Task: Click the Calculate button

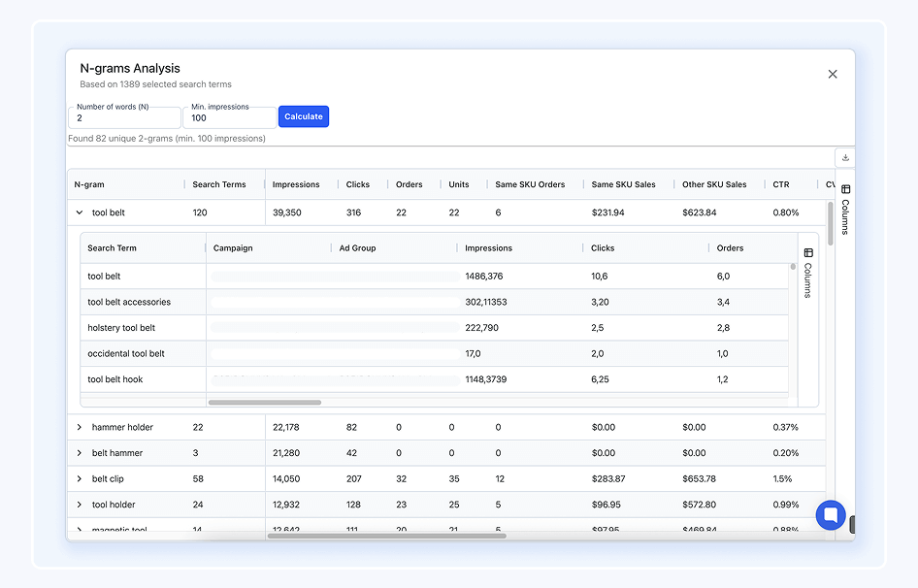Action: (x=304, y=116)
